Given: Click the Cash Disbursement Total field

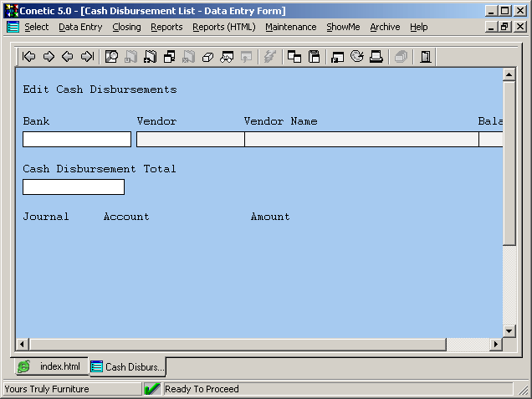Looking at the screenshot, I should coord(74,187).
